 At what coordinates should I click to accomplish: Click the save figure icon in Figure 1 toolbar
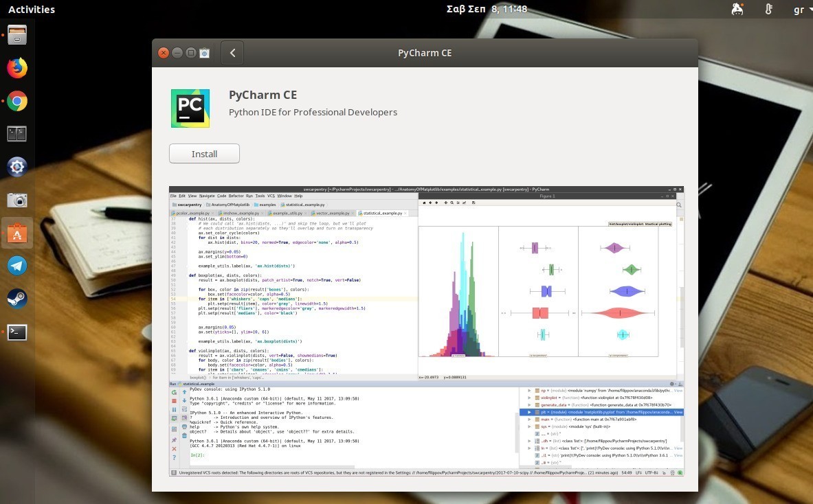pos(474,203)
